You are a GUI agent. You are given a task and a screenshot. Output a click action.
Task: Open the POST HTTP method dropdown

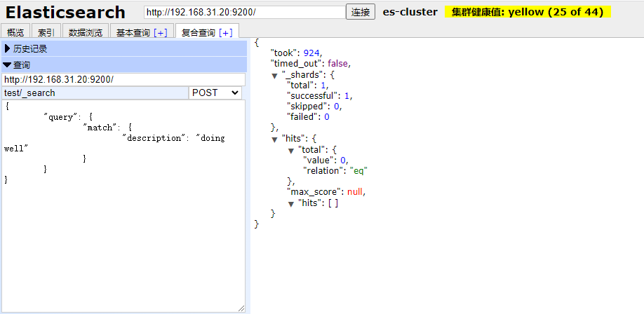(x=215, y=93)
